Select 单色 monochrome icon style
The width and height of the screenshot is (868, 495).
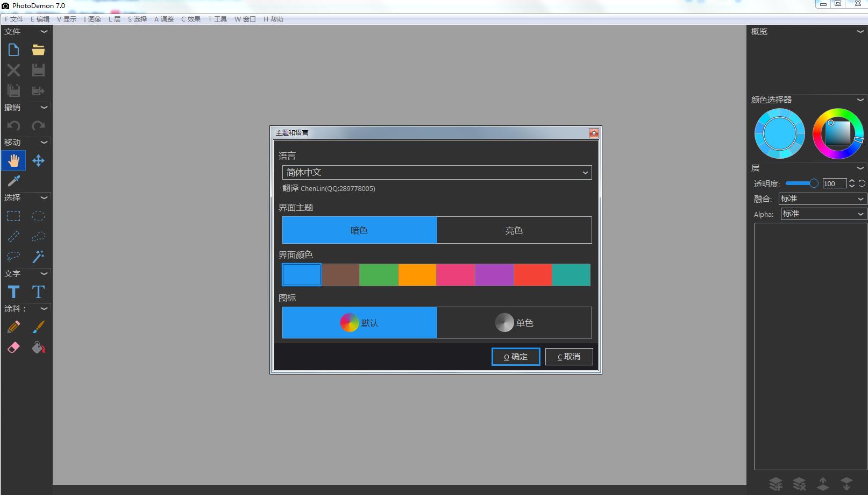tap(514, 322)
